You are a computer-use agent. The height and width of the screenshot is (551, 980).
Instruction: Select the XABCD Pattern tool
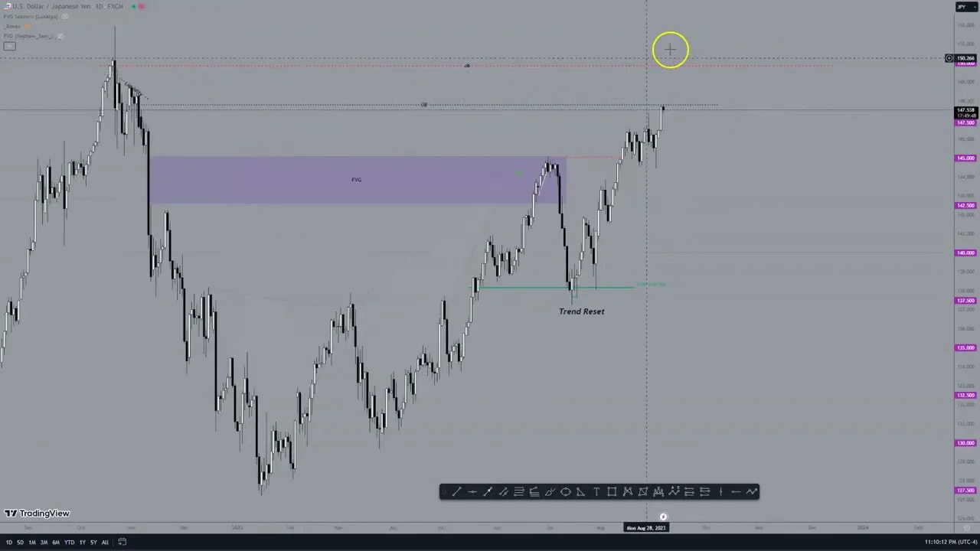click(x=627, y=492)
